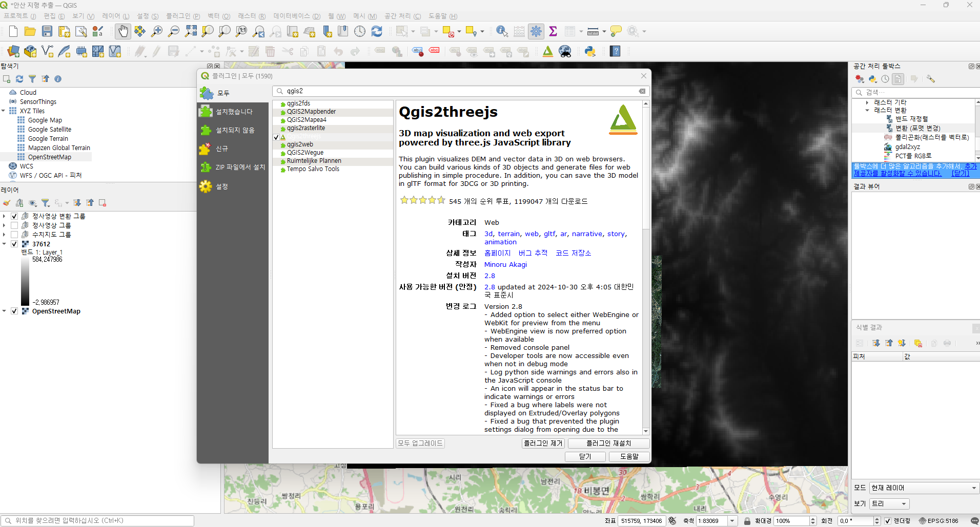Open the 보기 트리 dropdown
Image resolution: width=980 pixels, height=527 pixels.
click(889, 504)
